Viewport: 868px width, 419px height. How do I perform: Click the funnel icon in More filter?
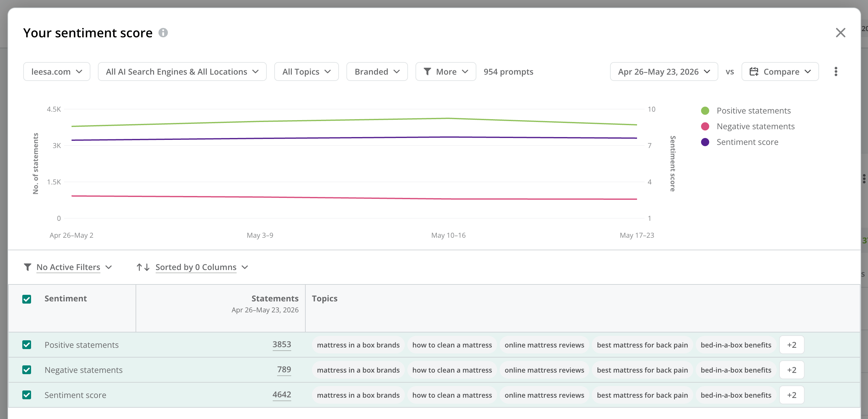(427, 72)
